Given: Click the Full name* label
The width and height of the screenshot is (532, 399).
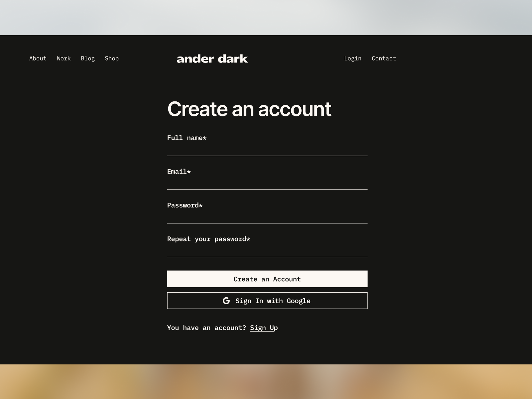Looking at the screenshot, I should [x=187, y=138].
